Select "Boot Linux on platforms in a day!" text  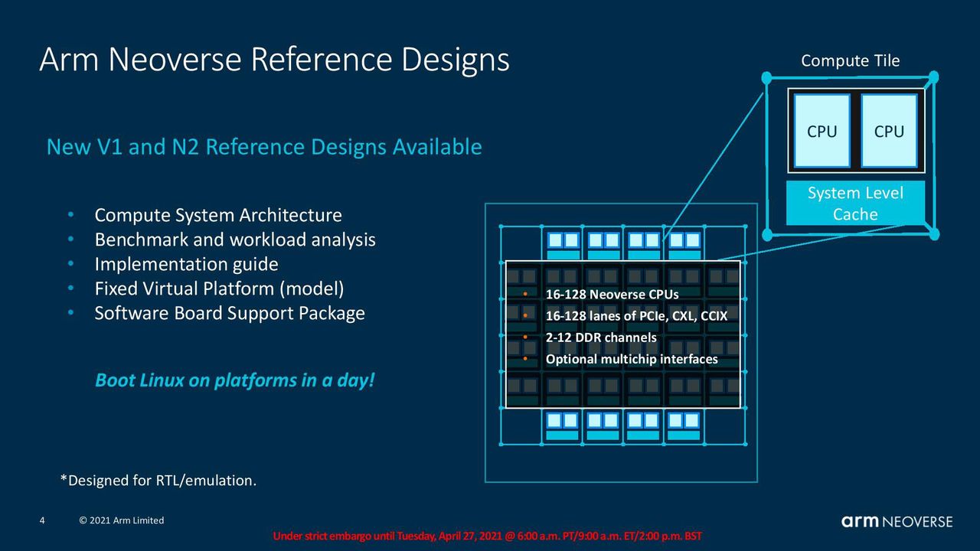coord(235,380)
